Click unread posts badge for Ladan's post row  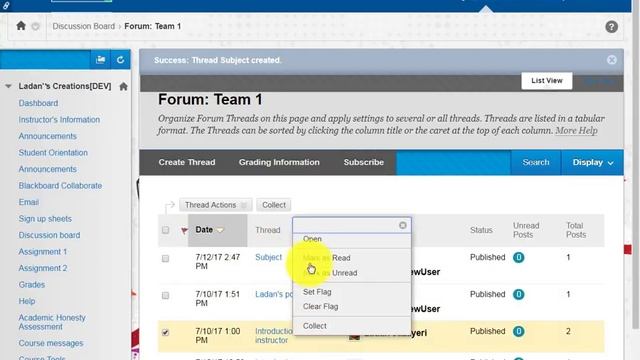[x=518, y=294]
